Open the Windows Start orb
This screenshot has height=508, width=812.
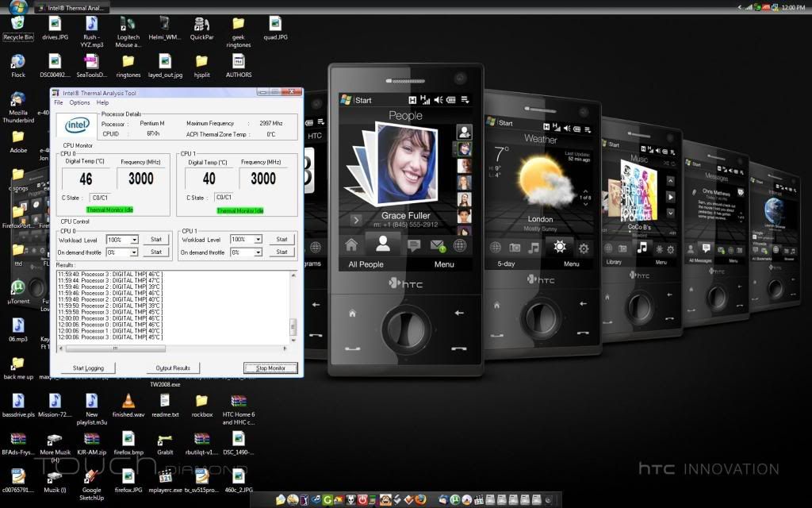pos(18,7)
